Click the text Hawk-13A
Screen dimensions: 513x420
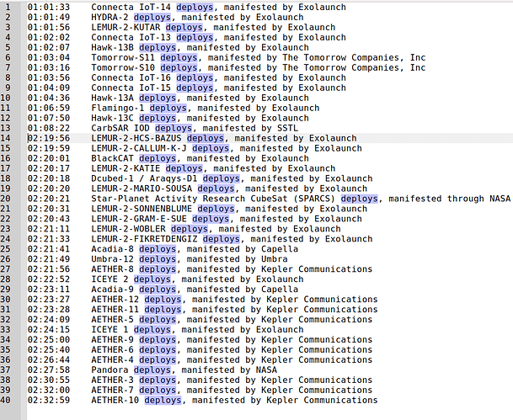(x=112, y=98)
